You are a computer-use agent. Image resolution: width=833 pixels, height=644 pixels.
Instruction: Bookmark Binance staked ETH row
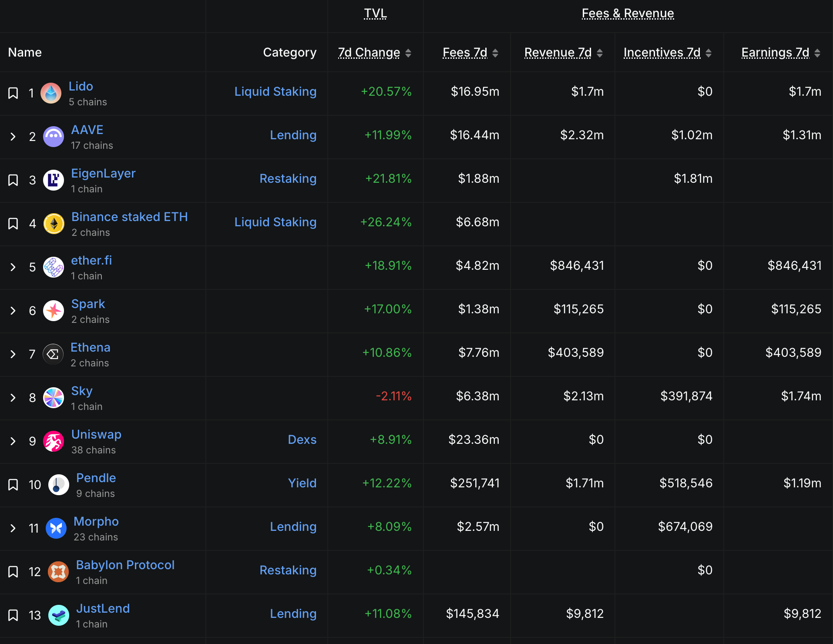13,224
